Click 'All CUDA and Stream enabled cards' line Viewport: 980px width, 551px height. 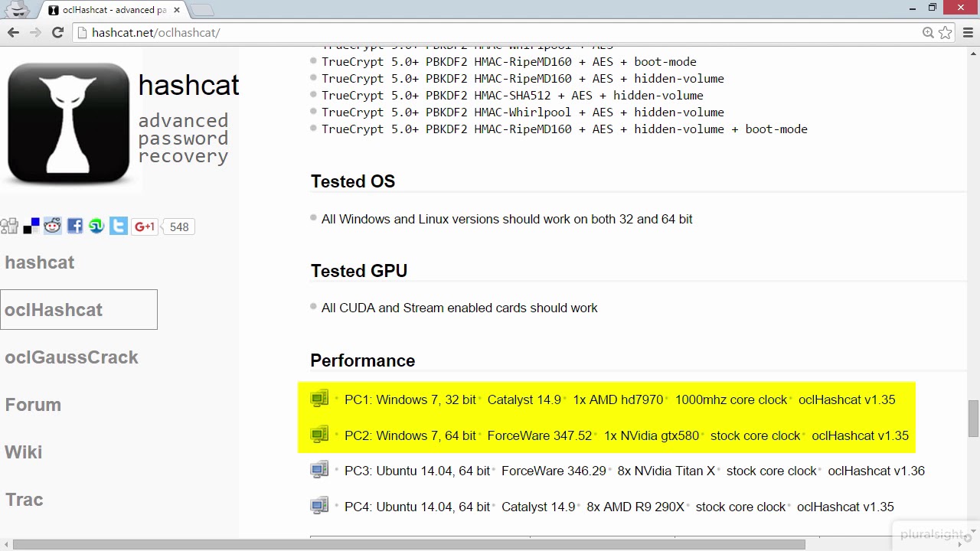[x=459, y=308]
